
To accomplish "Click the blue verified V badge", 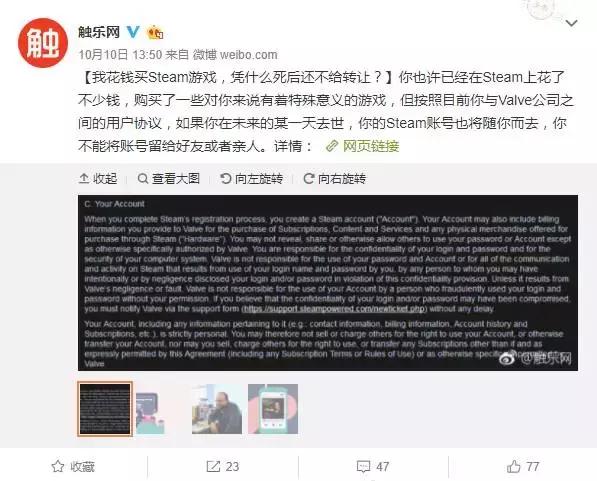I will (x=133, y=32).
